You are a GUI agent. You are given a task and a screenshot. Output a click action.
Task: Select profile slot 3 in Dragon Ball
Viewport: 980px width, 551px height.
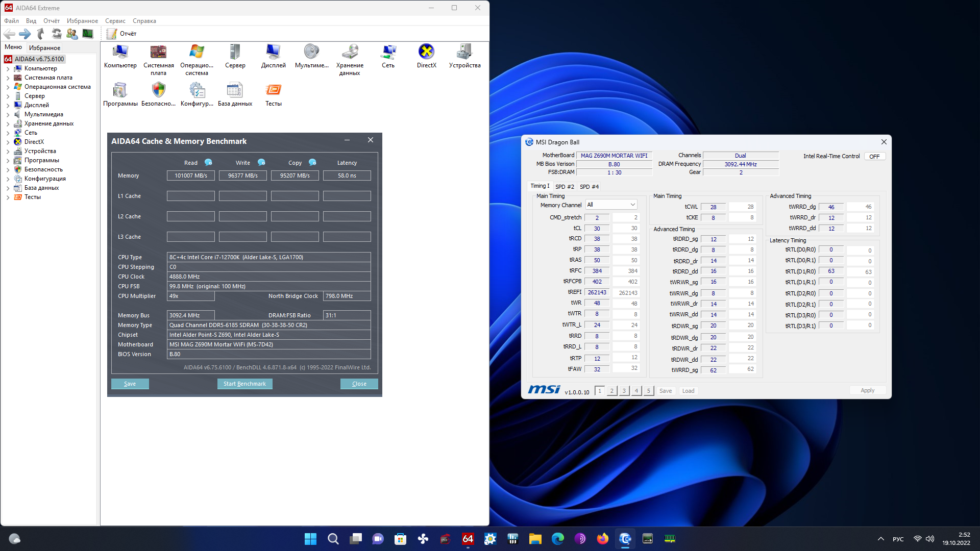(624, 391)
